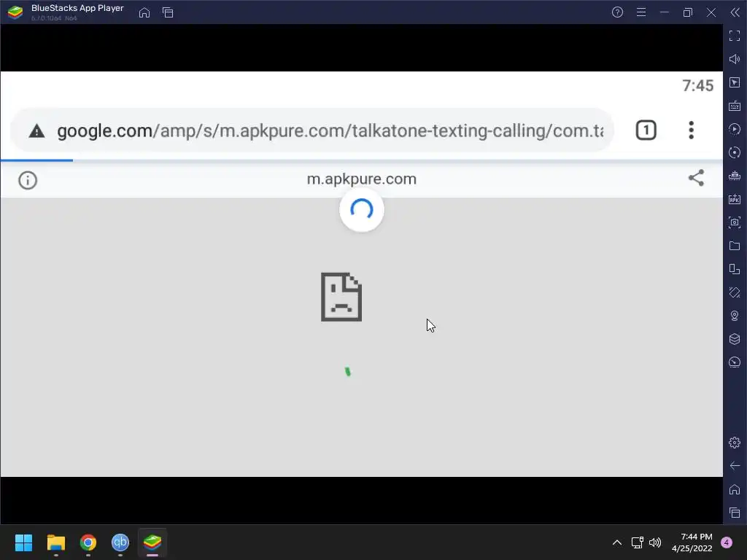The image size is (747, 560).
Task: Open the set location pin icon
Action: pos(735,316)
